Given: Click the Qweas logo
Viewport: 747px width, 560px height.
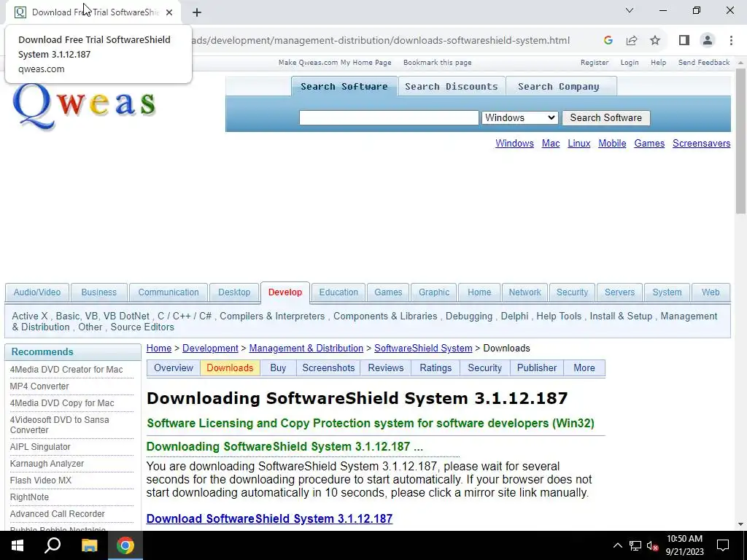Looking at the screenshot, I should [84, 106].
